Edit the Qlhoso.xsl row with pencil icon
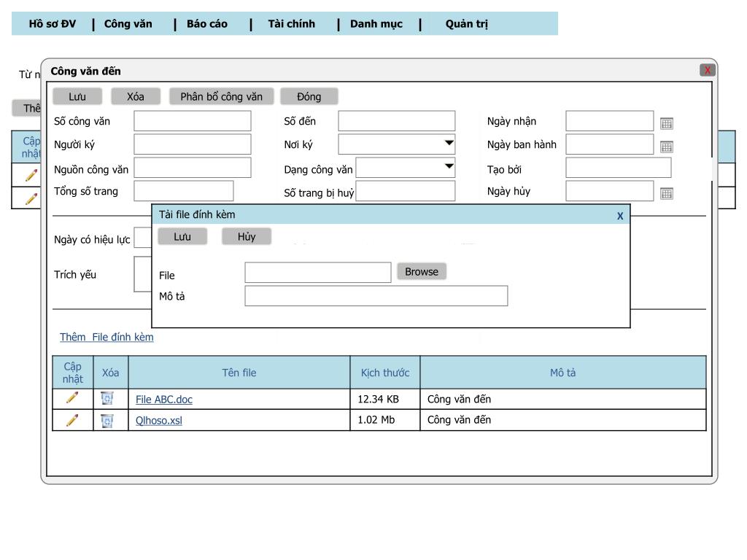Screen dimensions: 747x560 tap(72, 420)
